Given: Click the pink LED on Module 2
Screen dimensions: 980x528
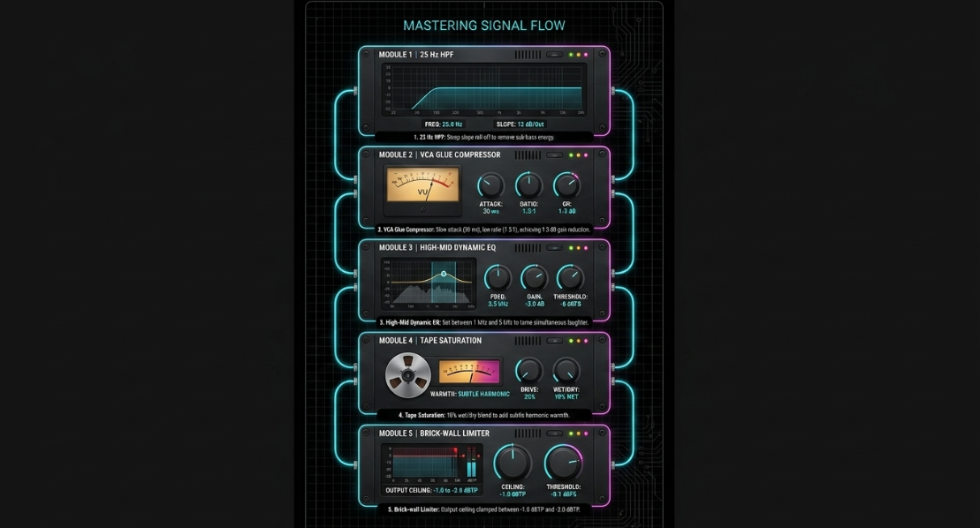Looking at the screenshot, I should [x=586, y=155].
